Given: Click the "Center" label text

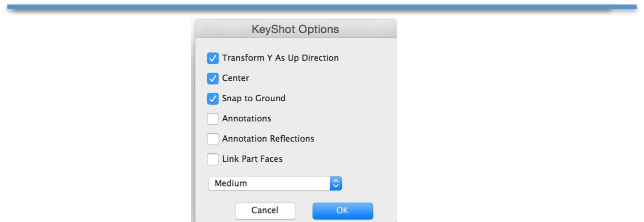Looking at the screenshot, I should (235, 78).
